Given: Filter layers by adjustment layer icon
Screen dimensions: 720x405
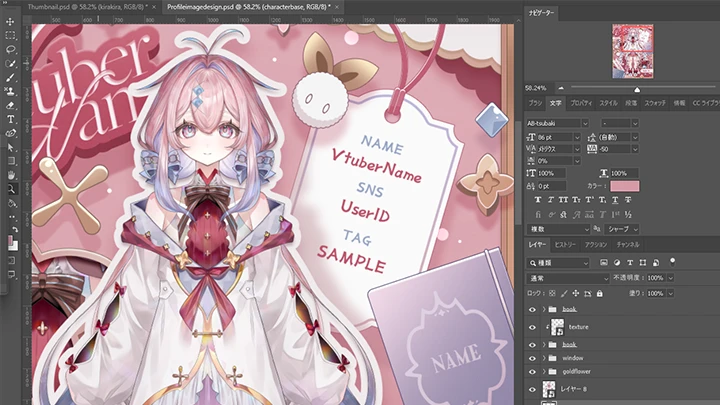Looking at the screenshot, I should (617, 263).
